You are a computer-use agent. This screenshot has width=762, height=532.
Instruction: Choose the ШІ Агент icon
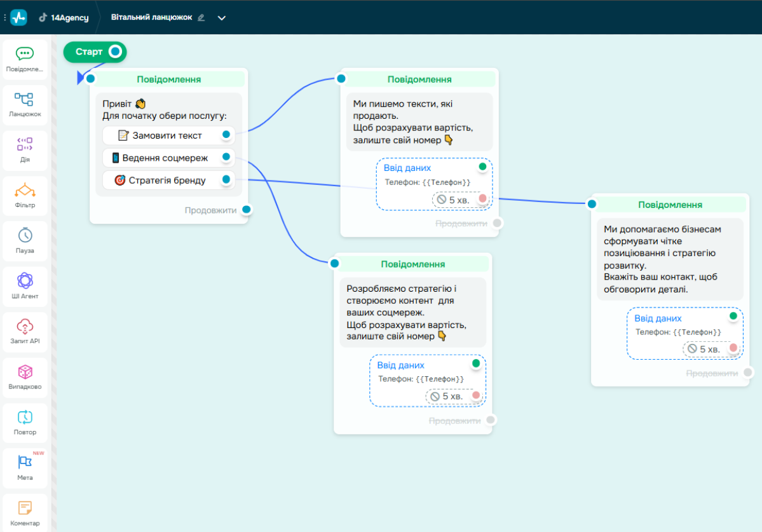coord(25,281)
